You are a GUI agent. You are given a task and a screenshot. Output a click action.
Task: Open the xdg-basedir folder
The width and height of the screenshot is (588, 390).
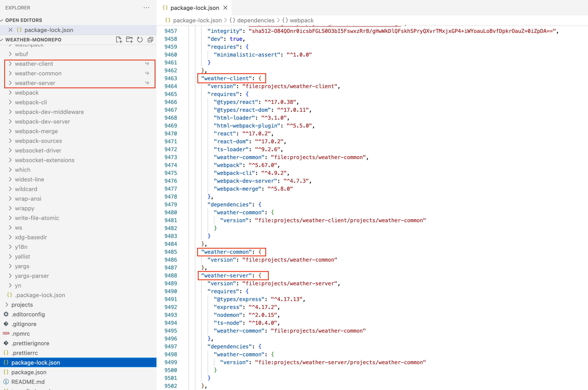point(31,237)
